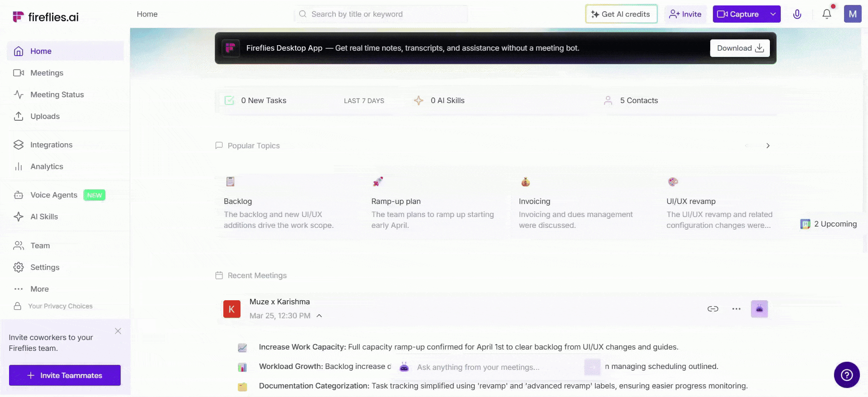Open Meetings in the sidebar
Screen dimensions: 868x397
point(66,73)
